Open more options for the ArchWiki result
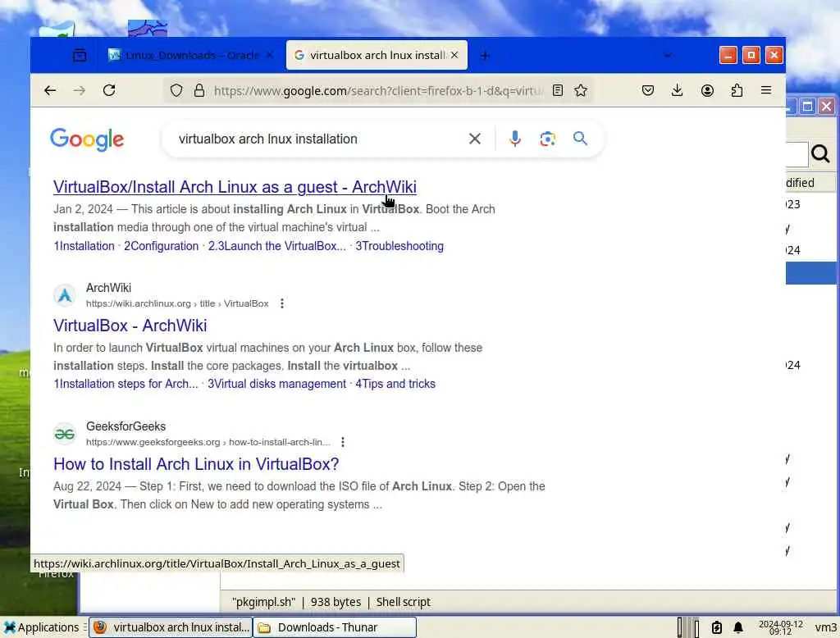 click(282, 303)
